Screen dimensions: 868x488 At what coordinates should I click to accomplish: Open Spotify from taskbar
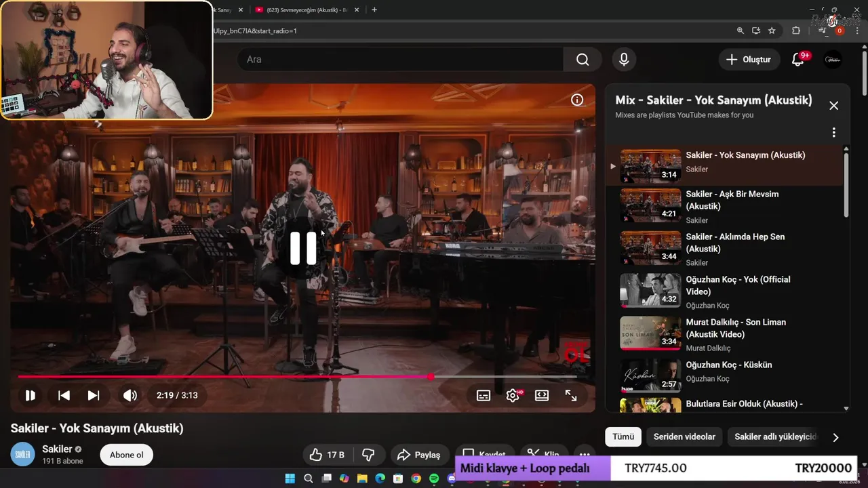coord(434,479)
